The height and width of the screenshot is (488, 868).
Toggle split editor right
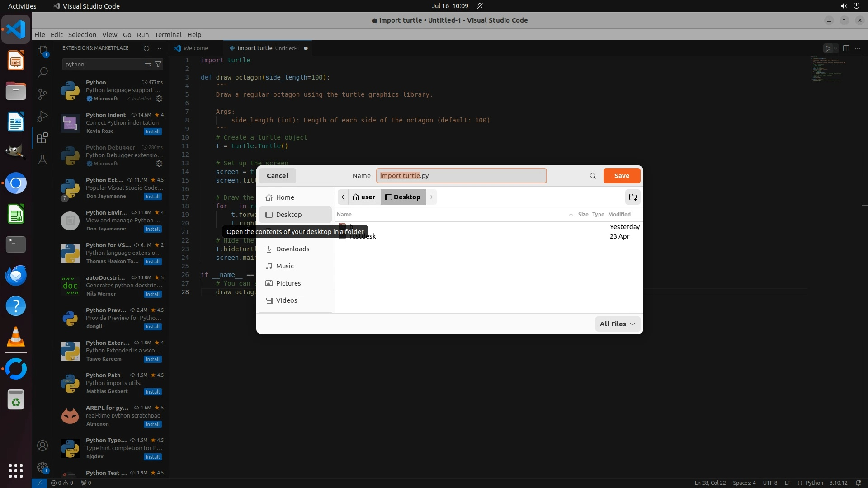point(846,48)
